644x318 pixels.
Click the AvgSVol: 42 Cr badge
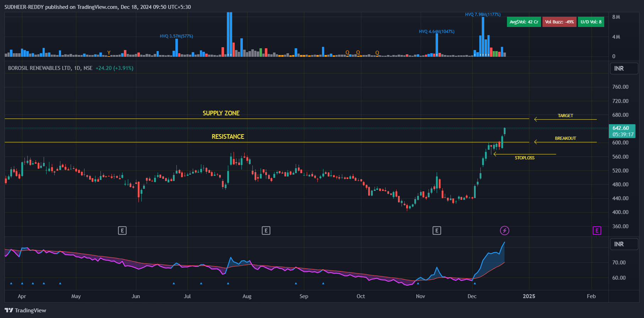(x=524, y=22)
